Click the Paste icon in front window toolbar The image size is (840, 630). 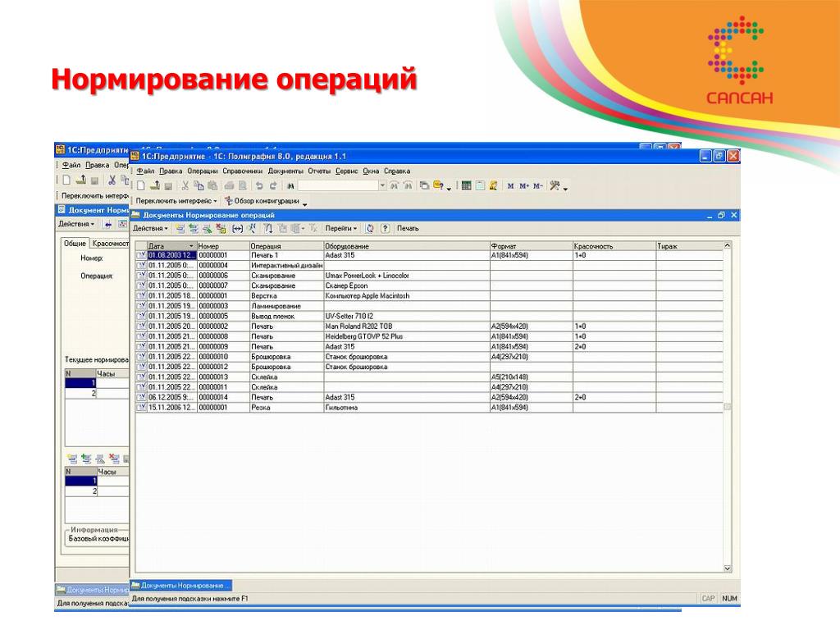click(x=212, y=186)
